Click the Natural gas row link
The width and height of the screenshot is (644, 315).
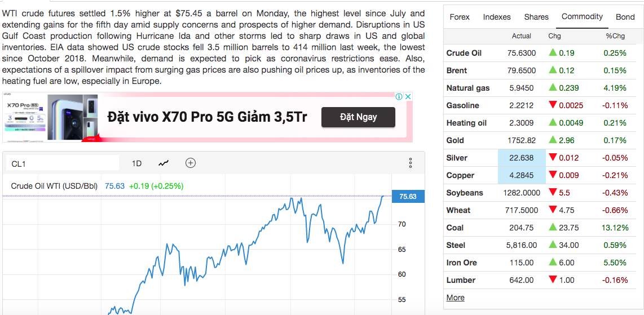click(468, 88)
